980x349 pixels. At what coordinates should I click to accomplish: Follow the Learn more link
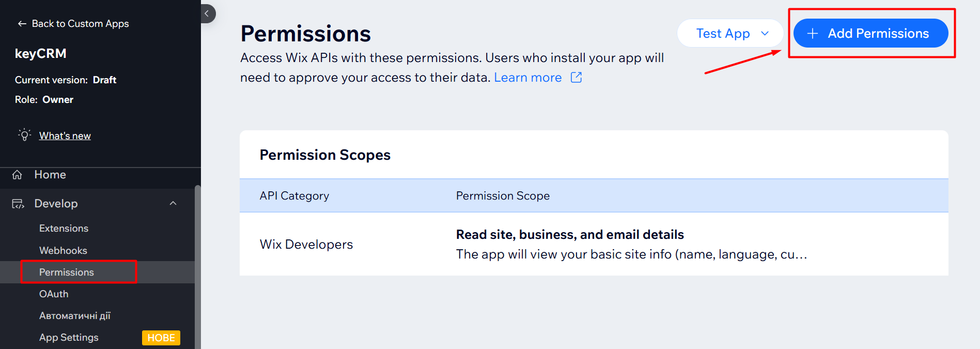click(x=527, y=78)
